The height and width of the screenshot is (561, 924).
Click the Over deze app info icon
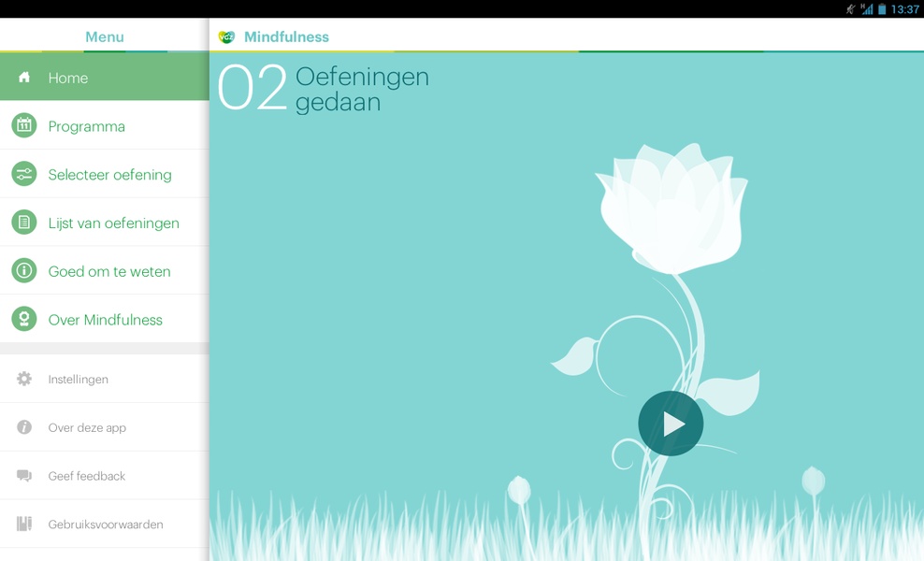point(24,426)
